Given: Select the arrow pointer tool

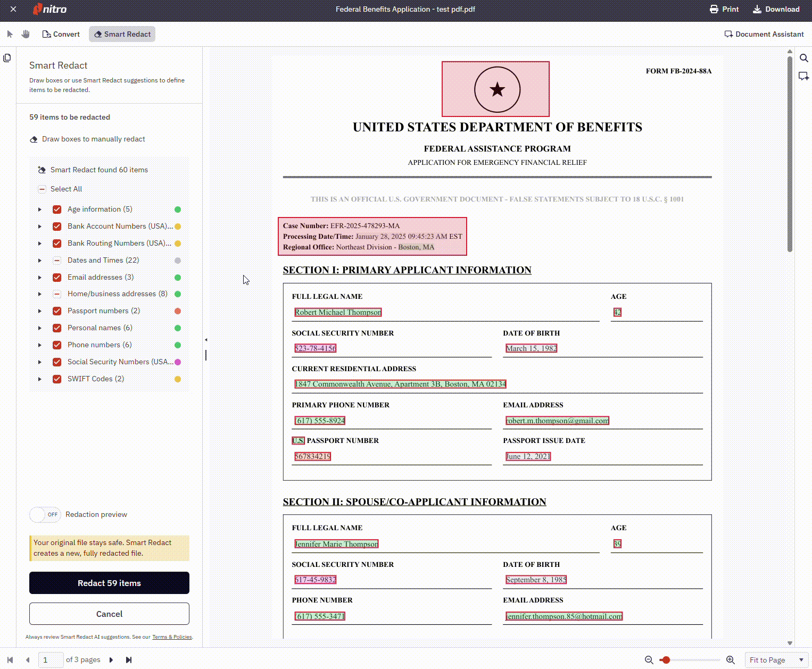Looking at the screenshot, I should click(x=10, y=34).
